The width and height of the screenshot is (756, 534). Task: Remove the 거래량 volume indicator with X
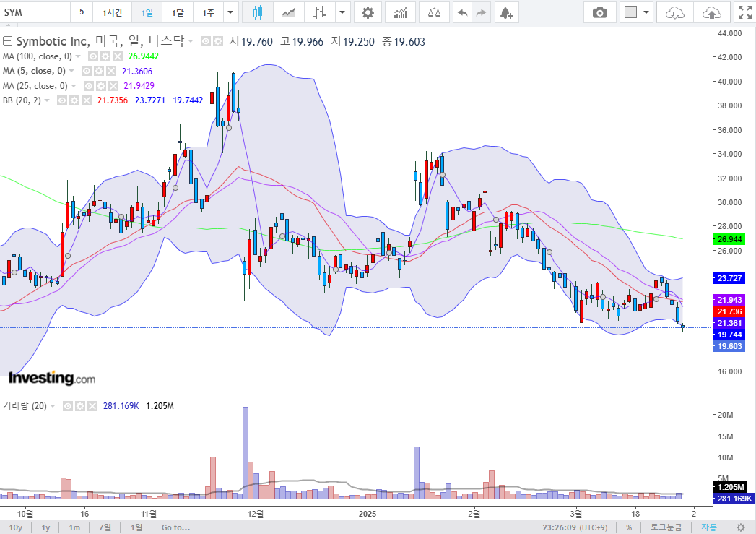click(92, 406)
